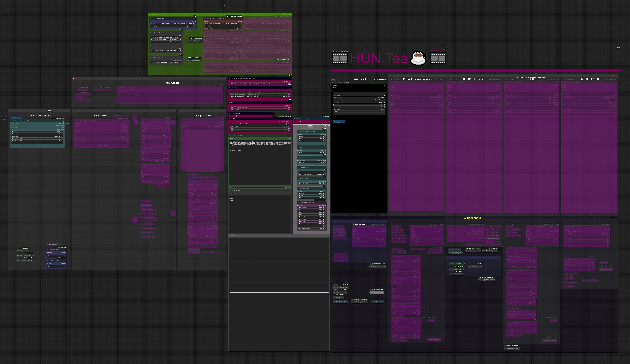Collapse the DualCLIPLoader node

pyautogui.click(x=151, y=32)
